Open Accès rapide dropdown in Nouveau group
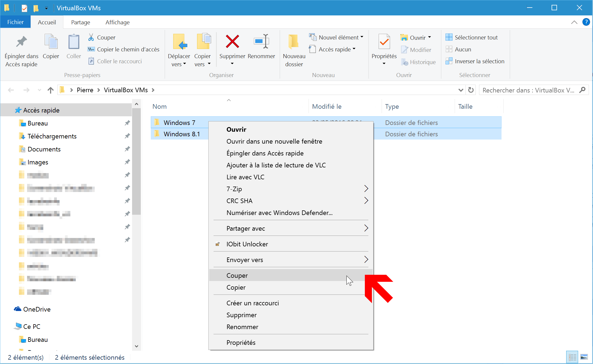Screen dimensions: 593x364 click(x=332, y=49)
